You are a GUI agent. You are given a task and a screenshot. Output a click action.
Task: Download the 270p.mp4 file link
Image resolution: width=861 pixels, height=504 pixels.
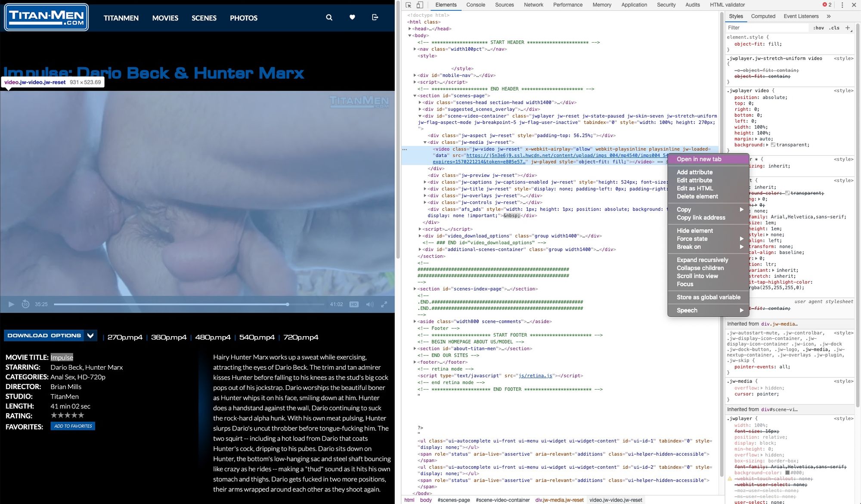click(x=125, y=337)
